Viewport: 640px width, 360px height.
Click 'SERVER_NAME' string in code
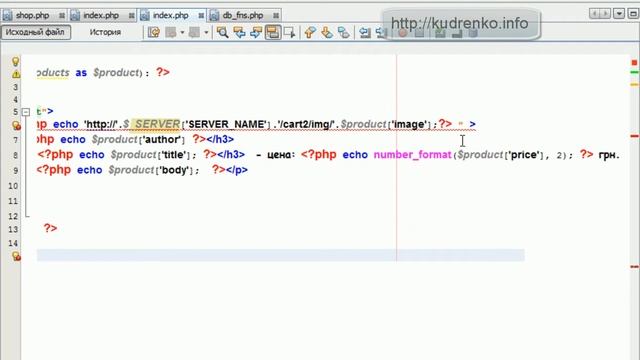[x=227, y=124]
